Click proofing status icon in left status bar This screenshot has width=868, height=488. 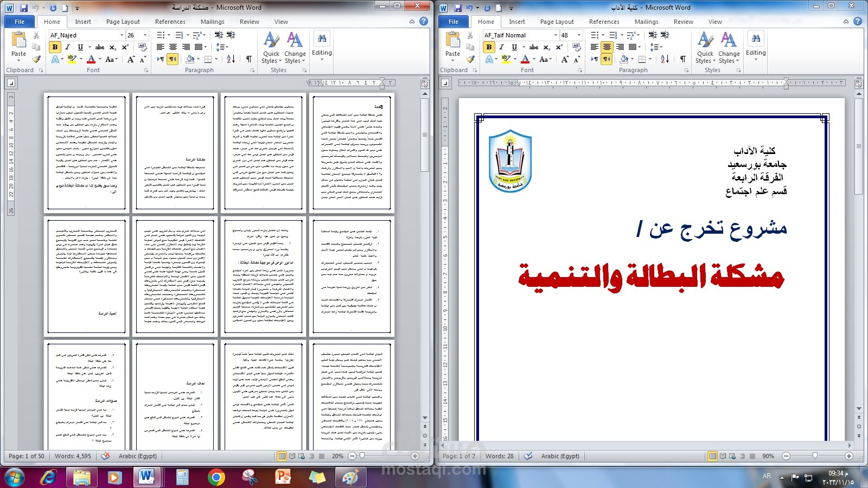click(x=106, y=456)
